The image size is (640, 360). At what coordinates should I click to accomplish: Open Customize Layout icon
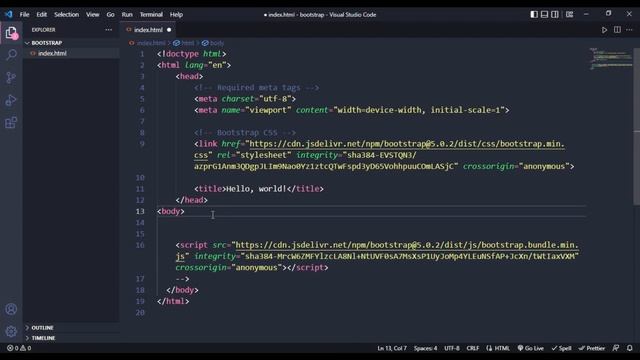[x=569, y=14]
